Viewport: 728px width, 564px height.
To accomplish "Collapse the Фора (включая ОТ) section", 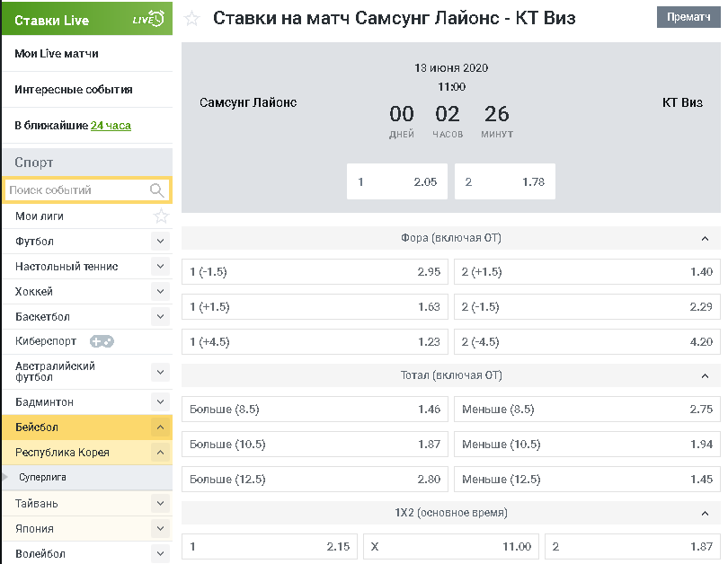I will [705, 238].
